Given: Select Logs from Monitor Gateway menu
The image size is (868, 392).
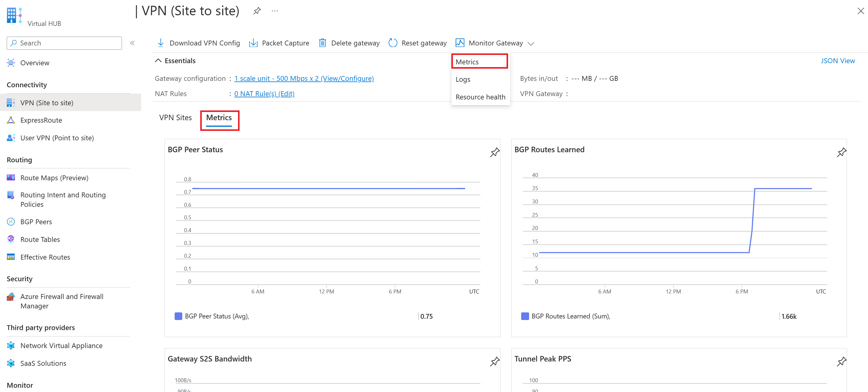Looking at the screenshot, I should [x=480, y=79].
